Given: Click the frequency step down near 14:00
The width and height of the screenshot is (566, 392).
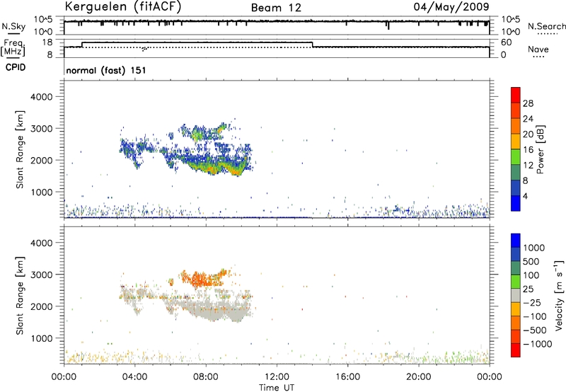Looking at the screenshot, I should click(x=313, y=45).
